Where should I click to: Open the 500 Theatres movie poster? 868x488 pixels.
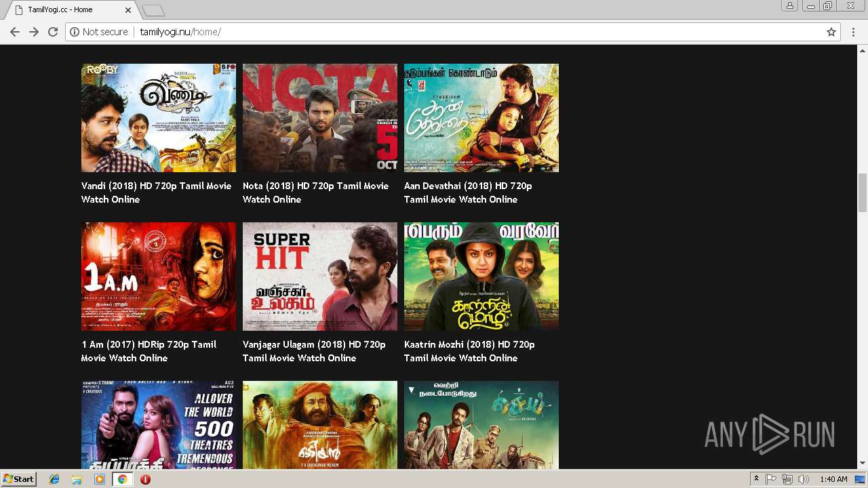(159, 425)
